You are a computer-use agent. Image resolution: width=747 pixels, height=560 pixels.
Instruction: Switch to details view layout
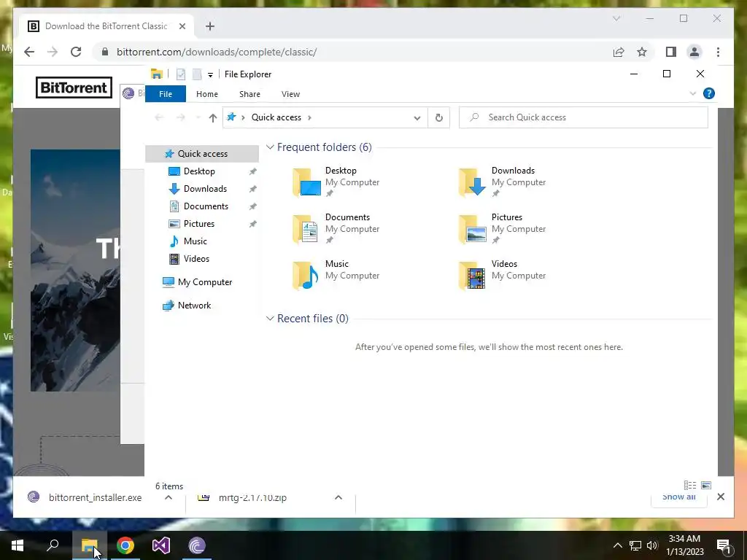690,485
